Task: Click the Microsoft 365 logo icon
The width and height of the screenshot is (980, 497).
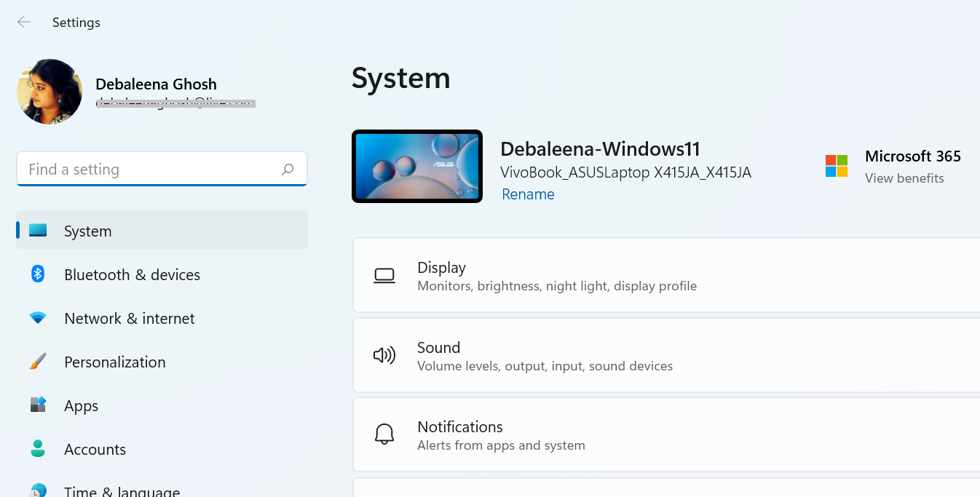Action: coord(837,166)
